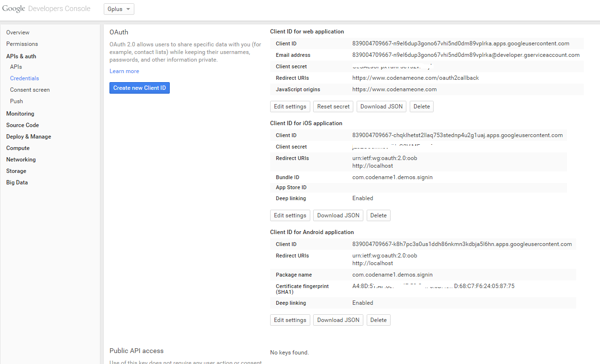Click Create new Client ID button
The width and height of the screenshot is (600, 364).
pos(140,88)
